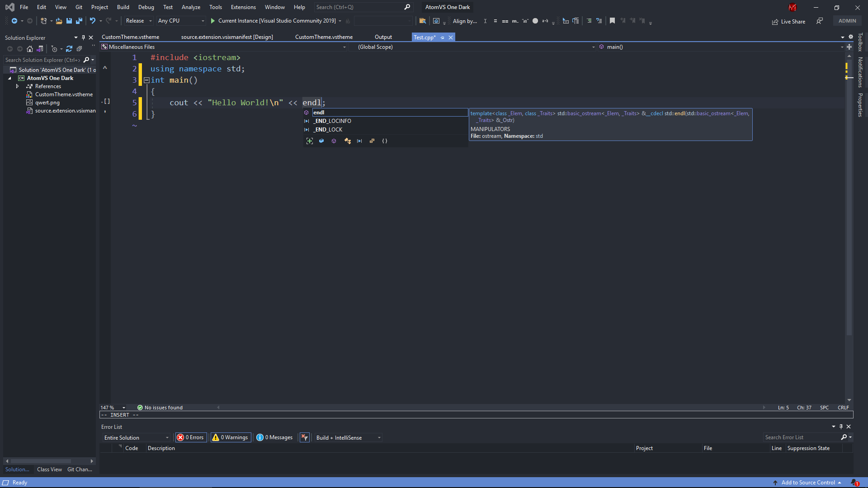Image resolution: width=868 pixels, height=488 pixels.
Task: Sync Solution Explorer with active document
Action: 40,49
